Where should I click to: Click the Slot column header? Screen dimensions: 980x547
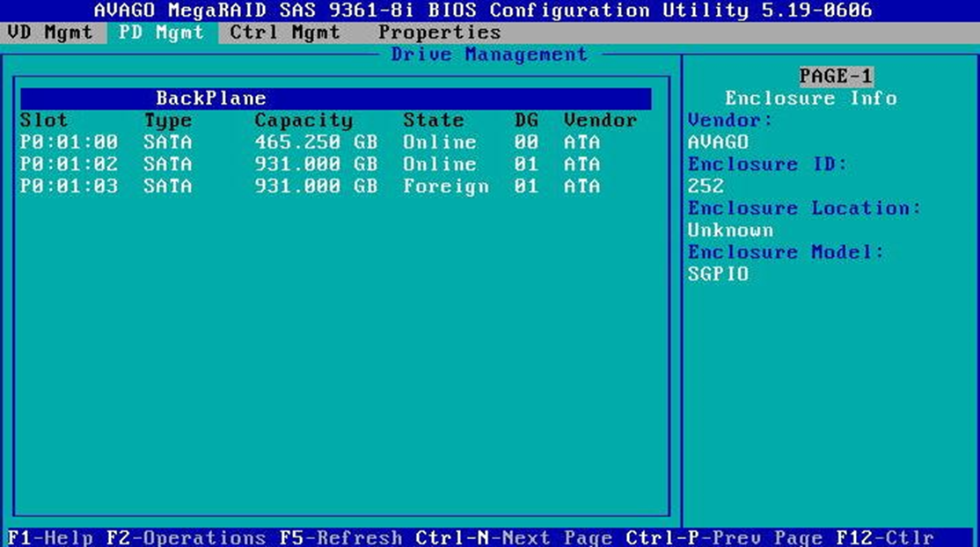pyautogui.click(x=44, y=120)
